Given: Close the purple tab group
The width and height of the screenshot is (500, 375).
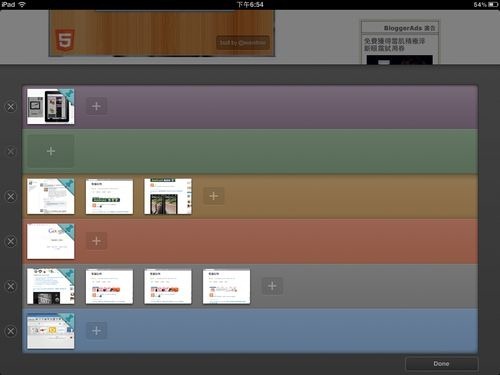Looking at the screenshot, I should point(11,107).
